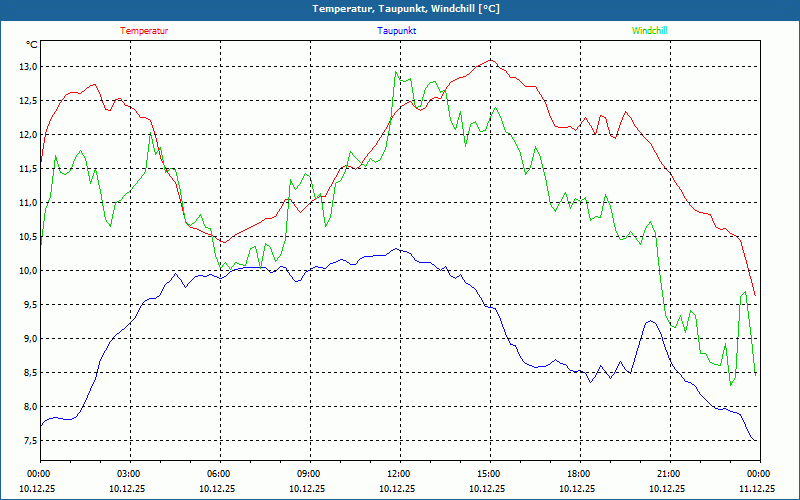Select the 21:00 time marker
The image size is (800, 500).
pos(669,474)
